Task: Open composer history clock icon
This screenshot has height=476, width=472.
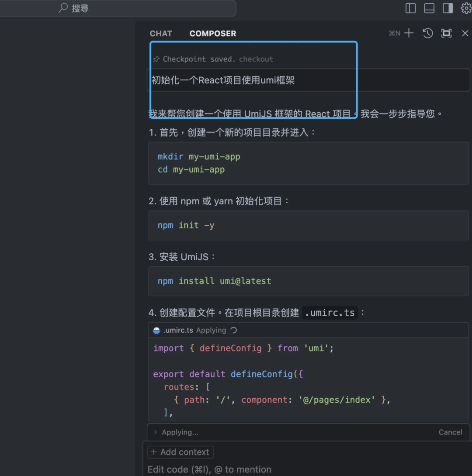Action: (x=428, y=33)
